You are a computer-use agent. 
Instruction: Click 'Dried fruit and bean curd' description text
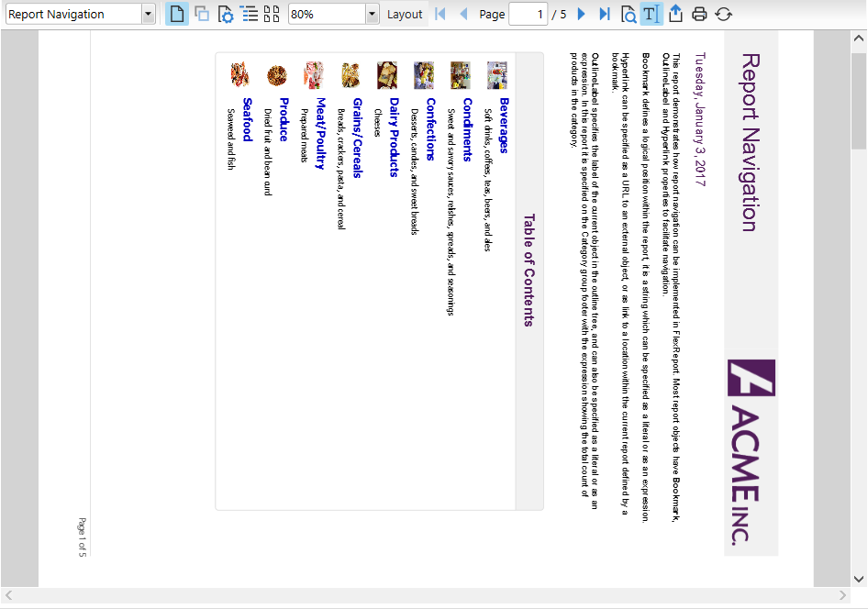click(267, 152)
